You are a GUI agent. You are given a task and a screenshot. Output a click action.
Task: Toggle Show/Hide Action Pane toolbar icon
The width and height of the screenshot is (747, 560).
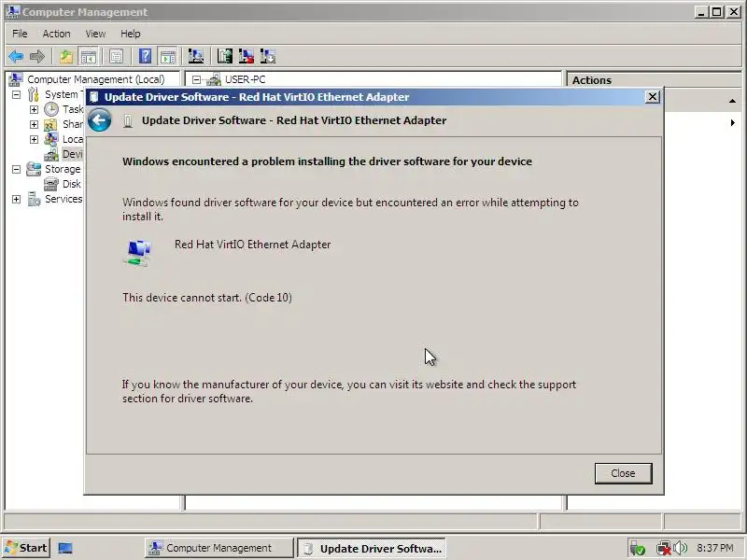pyautogui.click(x=168, y=57)
